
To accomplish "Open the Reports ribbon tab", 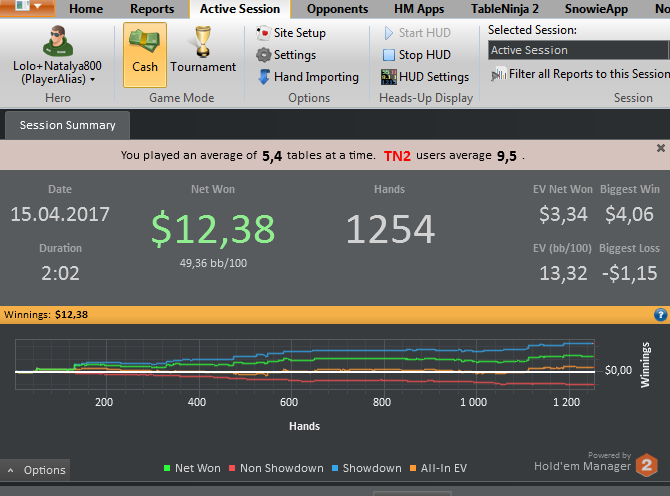I will click(x=152, y=9).
